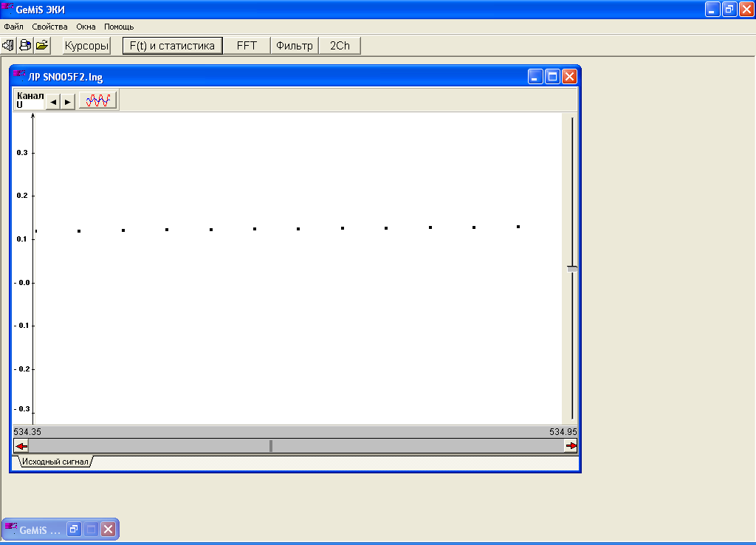Click the GeMiS ЭКИ application title icon
This screenshot has width=756, height=545.
[7, 8]
